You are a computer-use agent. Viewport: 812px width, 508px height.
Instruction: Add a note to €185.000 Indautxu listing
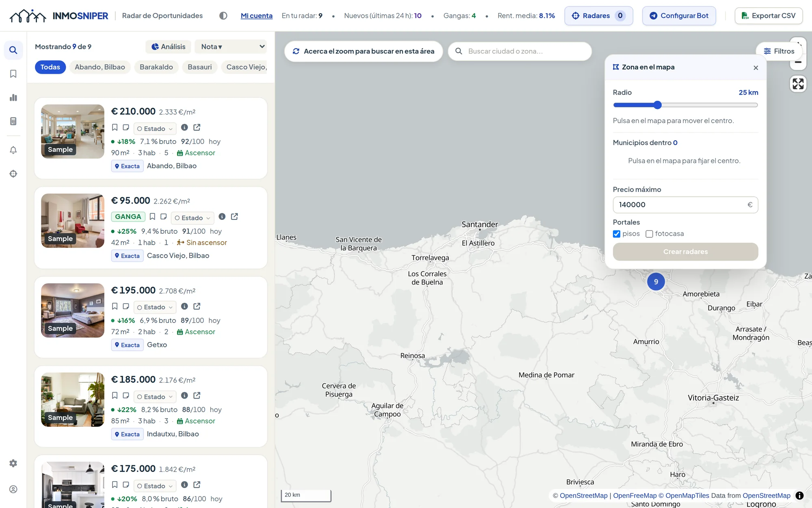tap(126, 395)
